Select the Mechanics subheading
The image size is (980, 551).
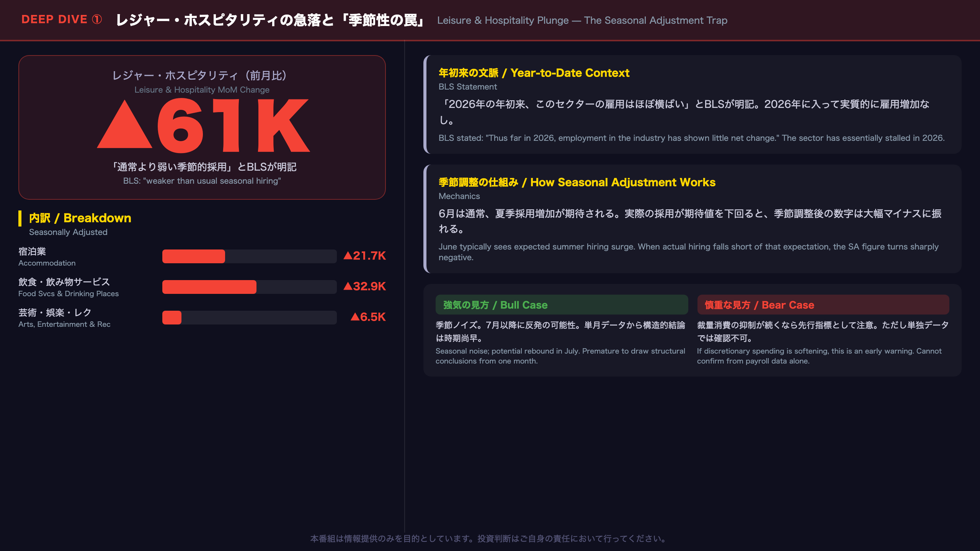point(459,196)
